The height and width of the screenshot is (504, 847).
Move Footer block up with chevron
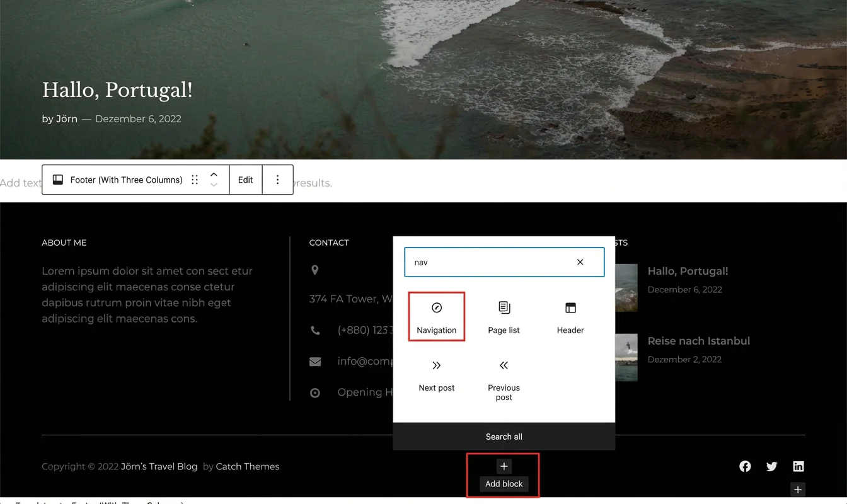214,175
